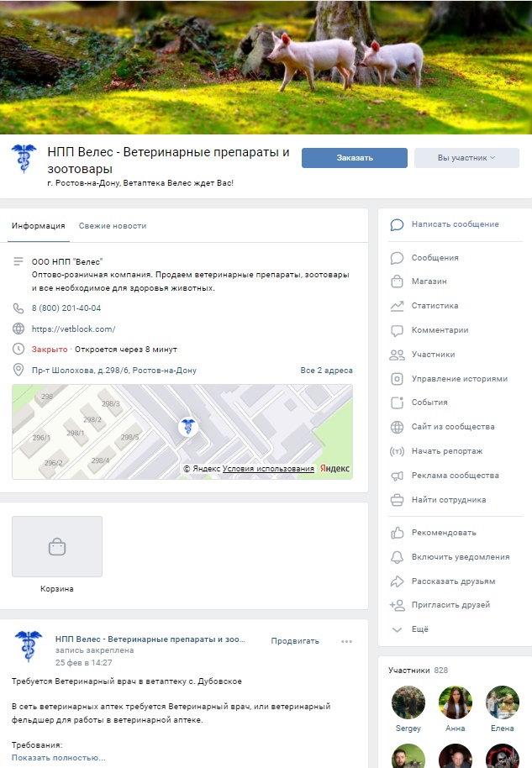Click the Найти сотрудника briefcase icon
532x768 pixels.
click(397, 500)
